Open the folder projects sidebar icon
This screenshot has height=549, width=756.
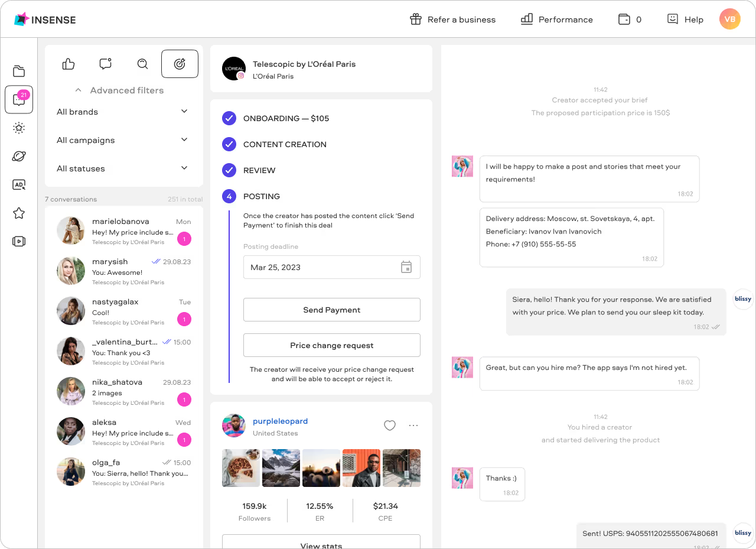19,72
